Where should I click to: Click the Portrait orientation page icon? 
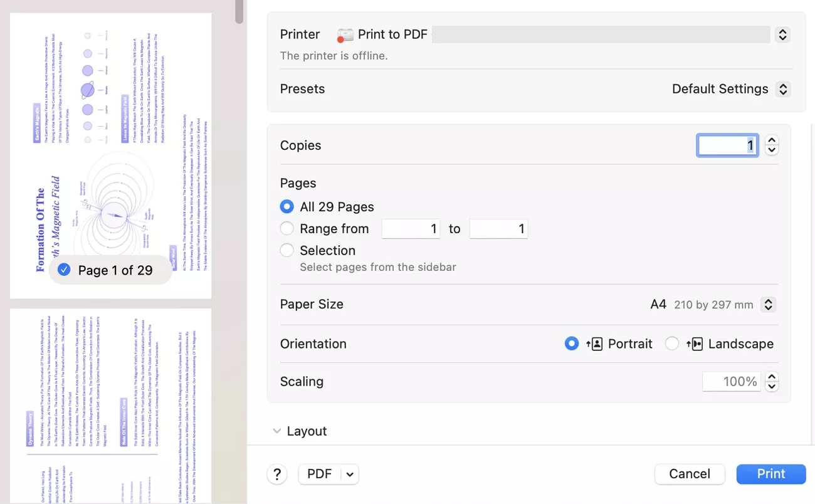pos(594,344)
